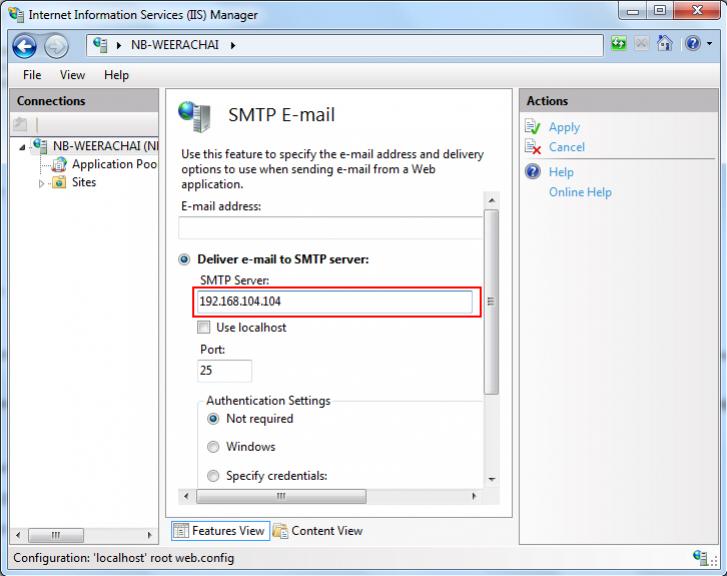
Task: Expand the arrow before NB-WEERACHAI in address bar
Action: 119,45
